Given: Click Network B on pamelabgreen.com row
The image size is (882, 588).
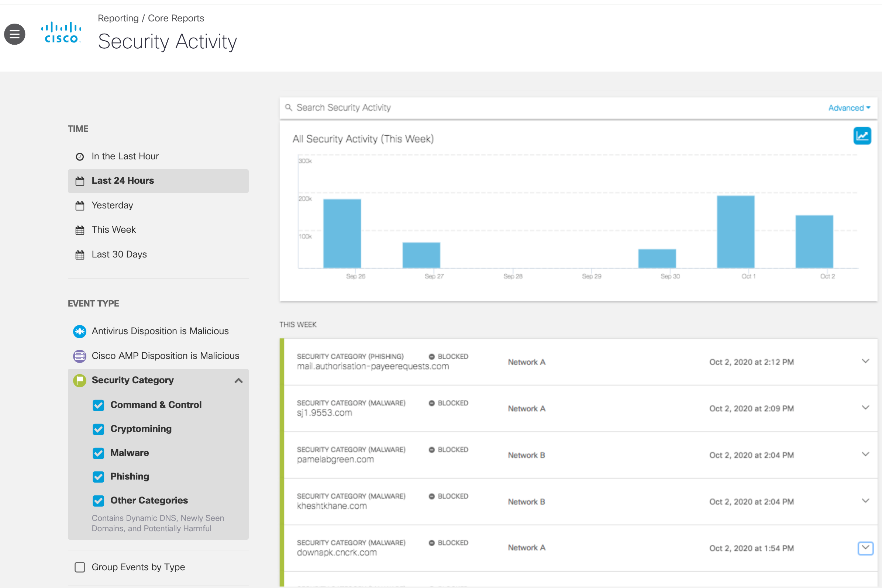Looking at the screenshot, I should pyautogui.click(x=526, y=455).
